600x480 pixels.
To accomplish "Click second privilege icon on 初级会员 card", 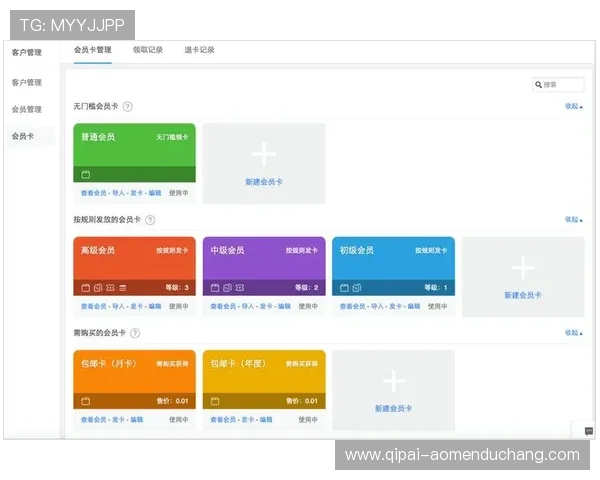I will click(357, 287).
